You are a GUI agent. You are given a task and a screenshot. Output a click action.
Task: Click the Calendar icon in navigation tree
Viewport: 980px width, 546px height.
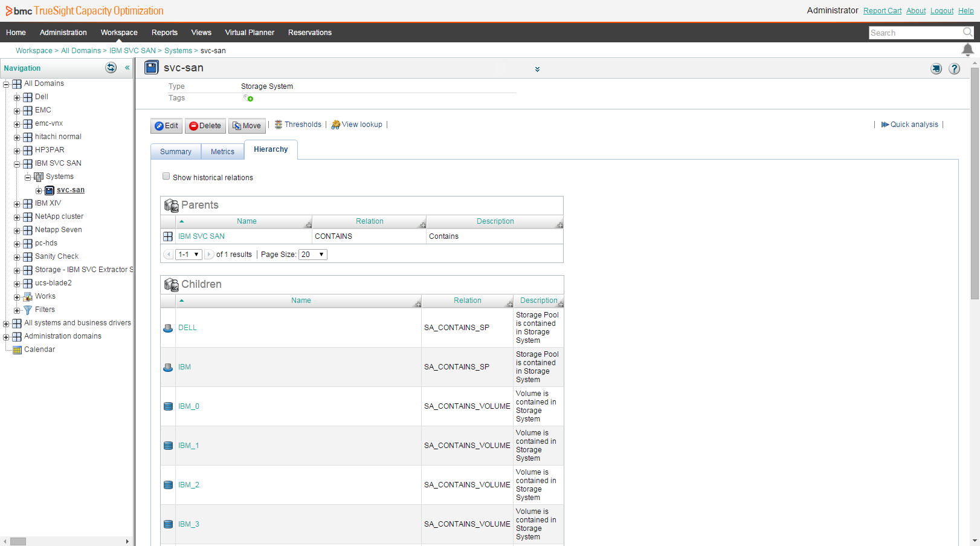pyautogui.click(x=17, y=349)
